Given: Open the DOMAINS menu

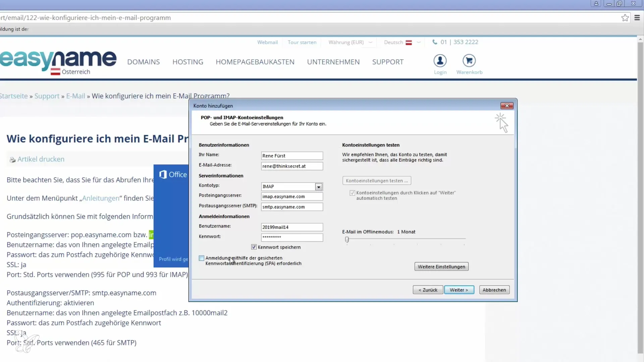Looking at the screenshot, I should [x=144, y=62].
